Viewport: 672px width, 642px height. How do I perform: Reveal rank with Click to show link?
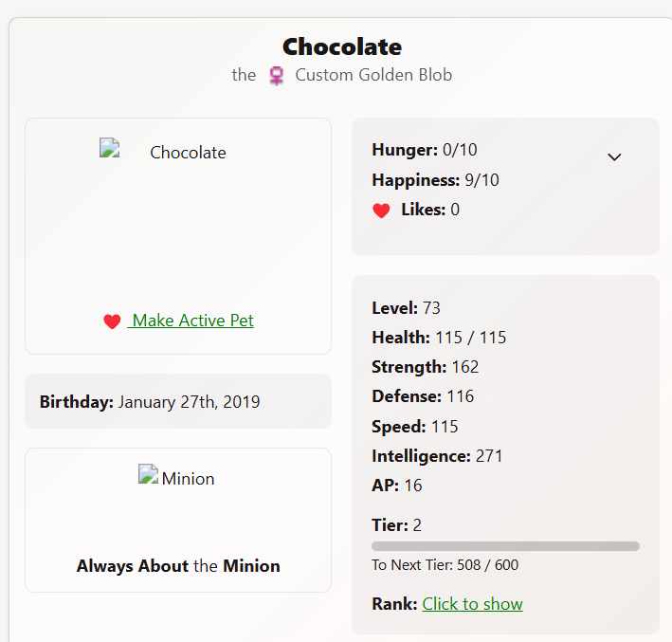click(x=472, y=604)
